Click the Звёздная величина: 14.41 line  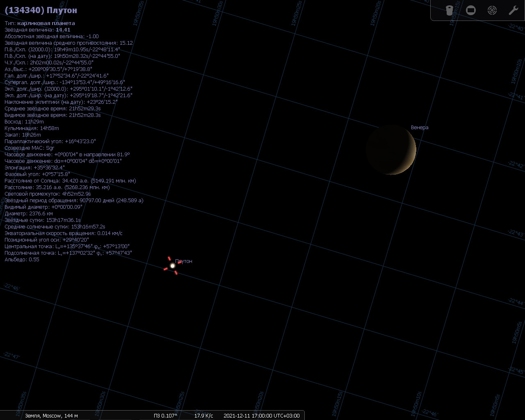(x=37, y=30)
